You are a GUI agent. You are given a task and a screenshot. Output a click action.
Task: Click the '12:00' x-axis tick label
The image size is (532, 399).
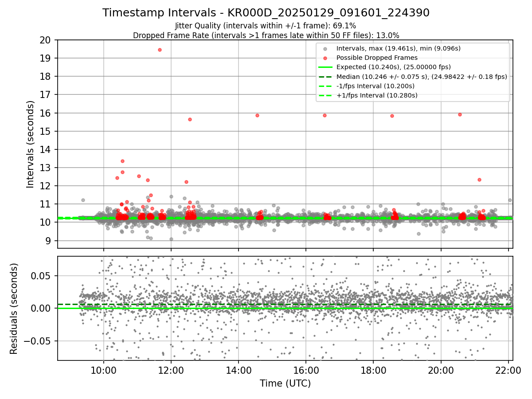(x=171, y=371)
